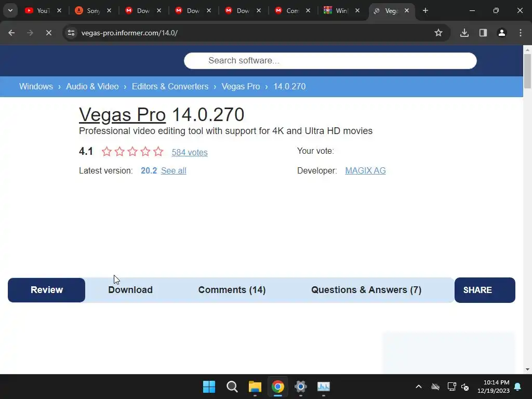Image resolution: width=532 pixels, height=399 pixels.
Task: Click the Search software field
Action: point(330,61)
